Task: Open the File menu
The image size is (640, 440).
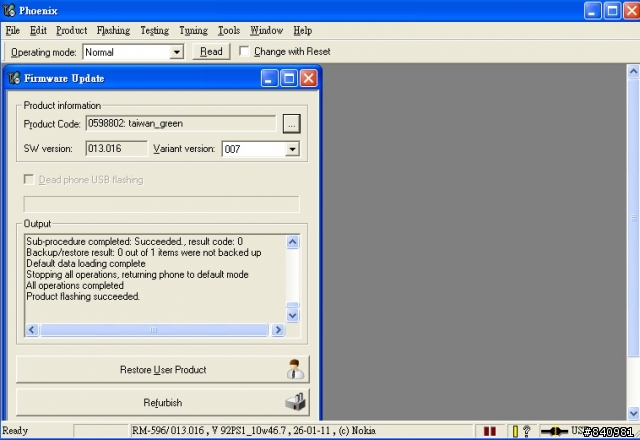Action: click(x=13, y=31)
